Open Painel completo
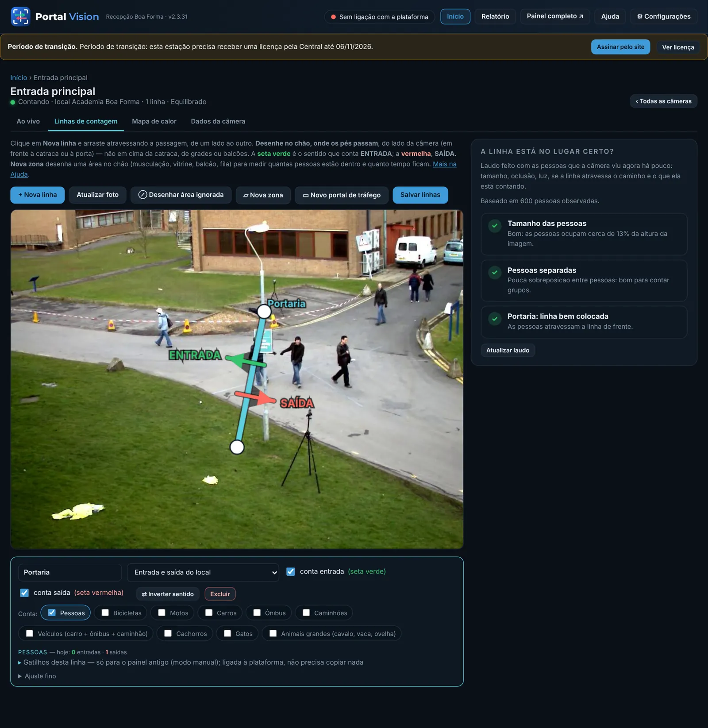The width and height of the screenshot is (708, 728). 555,16
